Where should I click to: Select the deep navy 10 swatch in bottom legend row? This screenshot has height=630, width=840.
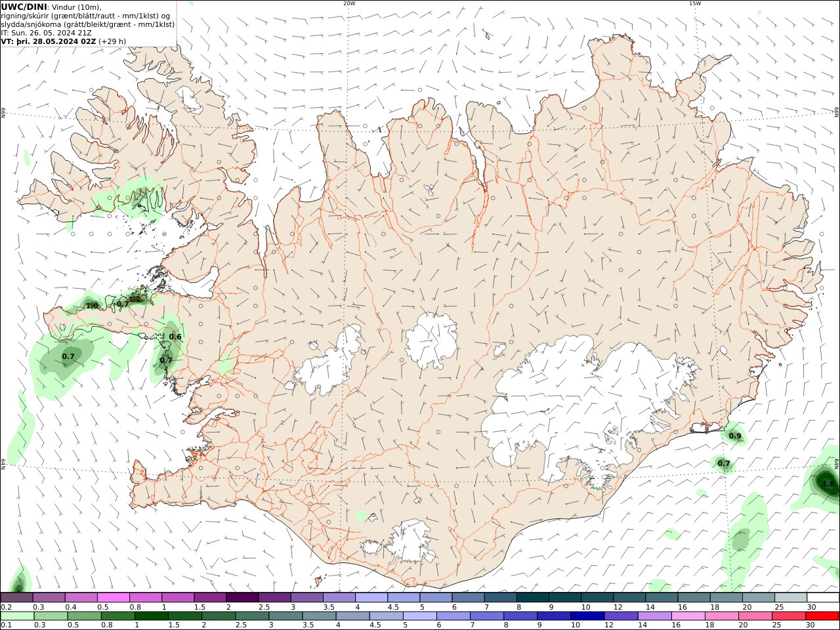[x=587, y=616]
